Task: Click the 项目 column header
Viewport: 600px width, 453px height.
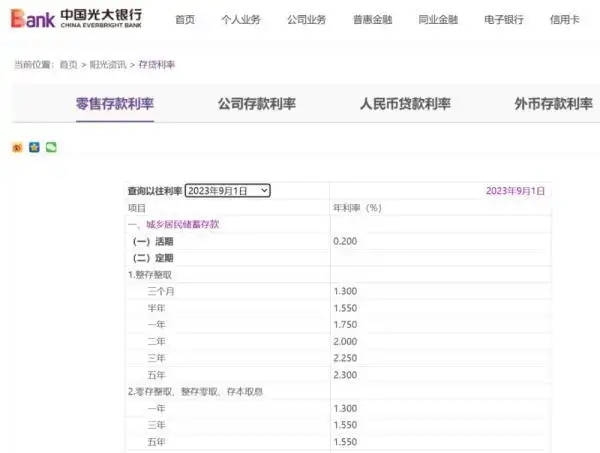Action: 137,208
